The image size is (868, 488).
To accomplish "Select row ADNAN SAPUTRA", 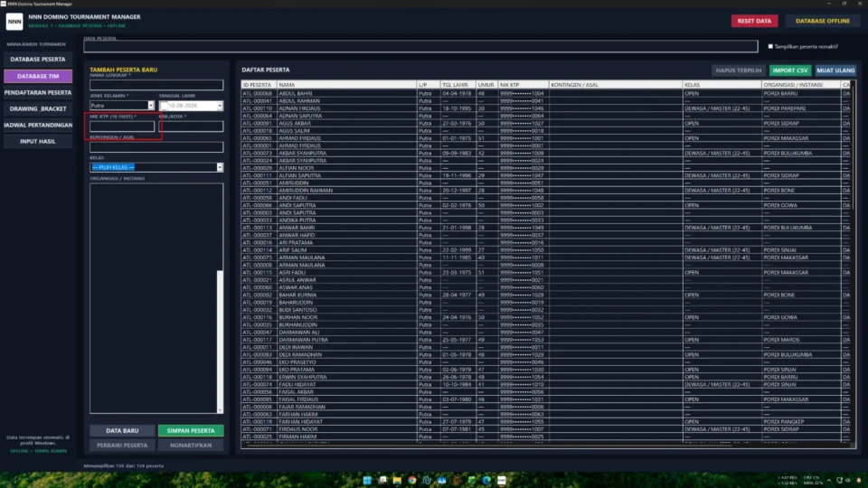I will click(x=545, y=117).
